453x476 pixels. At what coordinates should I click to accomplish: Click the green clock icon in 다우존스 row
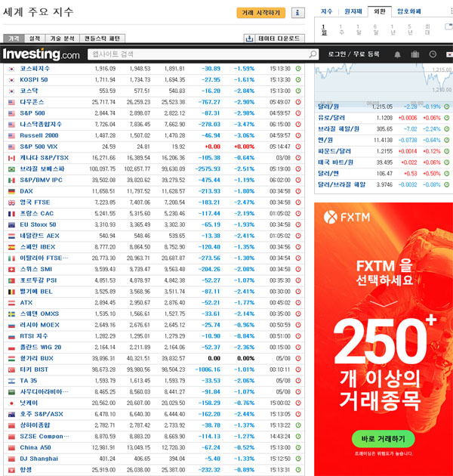pyautogui.click(x=297, y=101)
